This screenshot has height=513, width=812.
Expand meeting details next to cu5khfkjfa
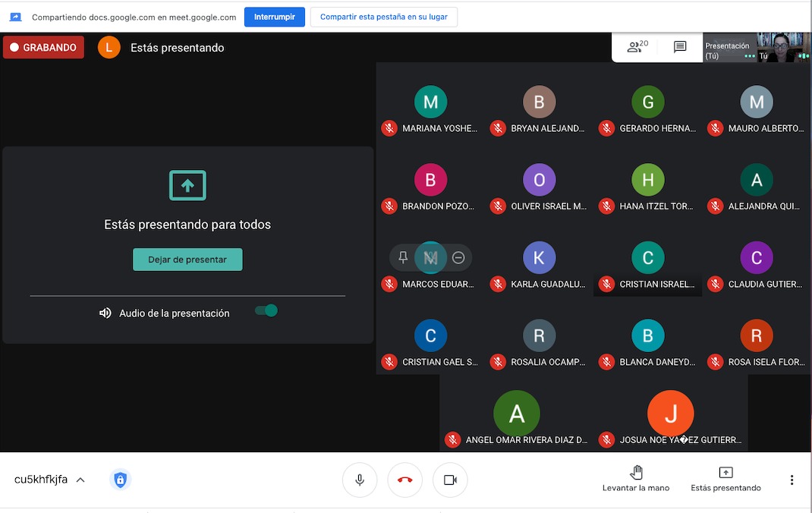(80, 480)
